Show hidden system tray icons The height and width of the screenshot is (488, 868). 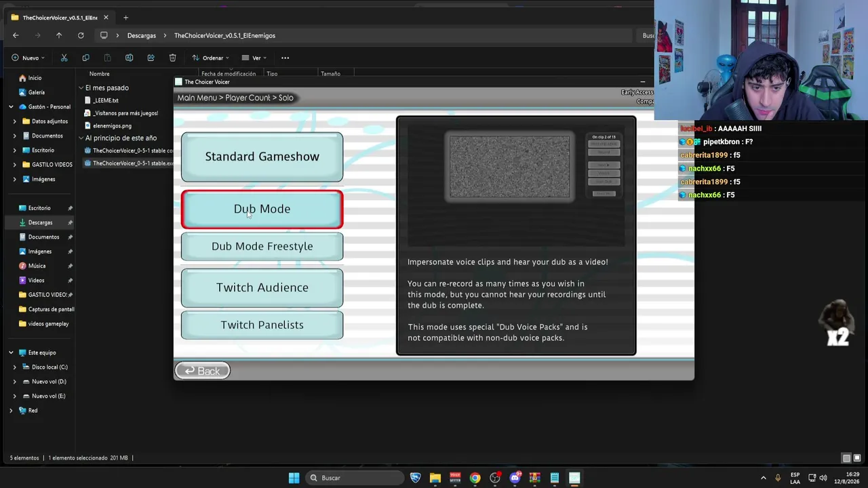[x=763, y=478]
